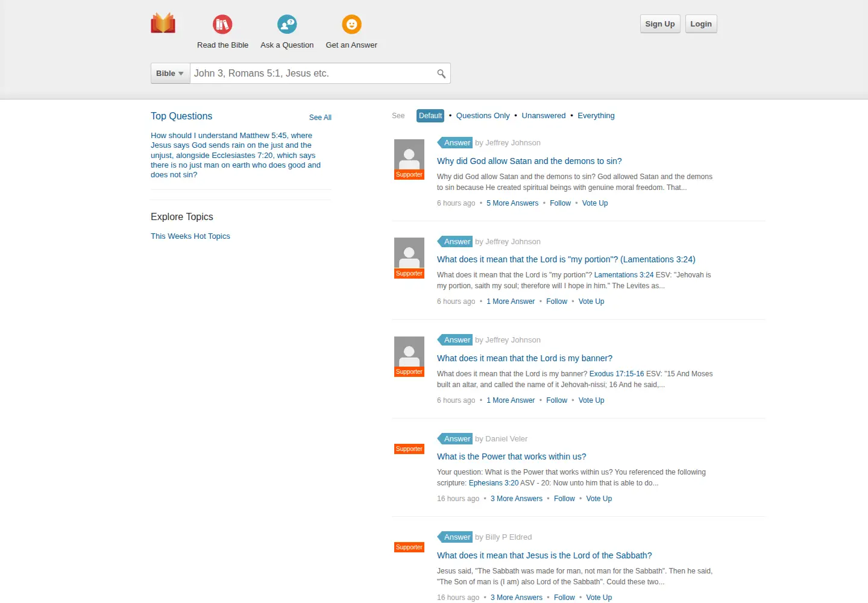Vote Up the "my banner" answer
This screenshot has width=868, height=603.
click(x=591, y=400)
